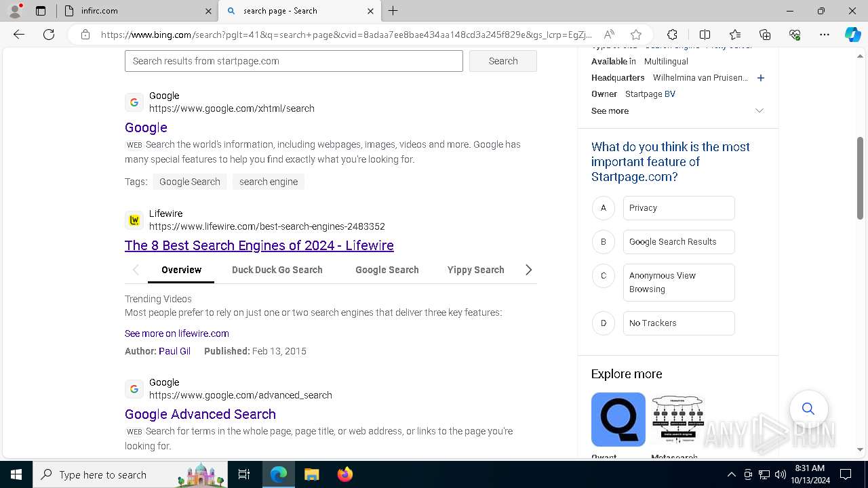The height and width of the screenshot is (488, 868).
Task: Select the Duck Duck Go Search tab
Action: pyautogui.click(x=277, y=270)
